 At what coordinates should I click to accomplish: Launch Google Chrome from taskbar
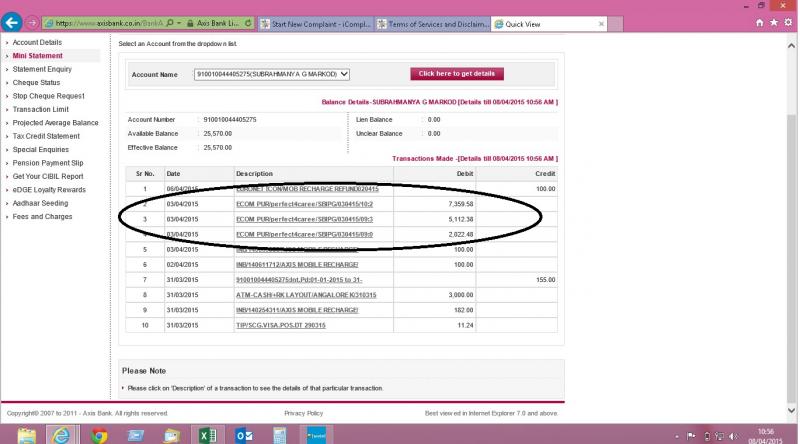[x=99, y=435]
